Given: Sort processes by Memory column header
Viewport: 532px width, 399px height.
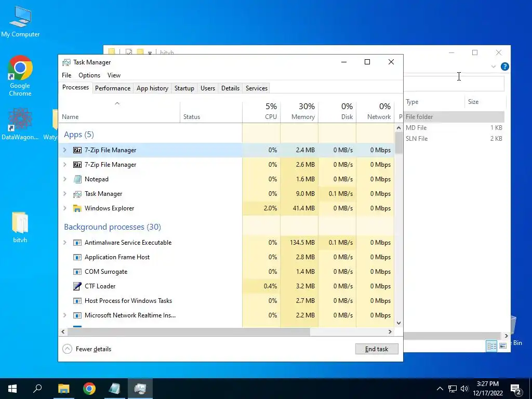Looking at the screenshot, I should [299, 111].
